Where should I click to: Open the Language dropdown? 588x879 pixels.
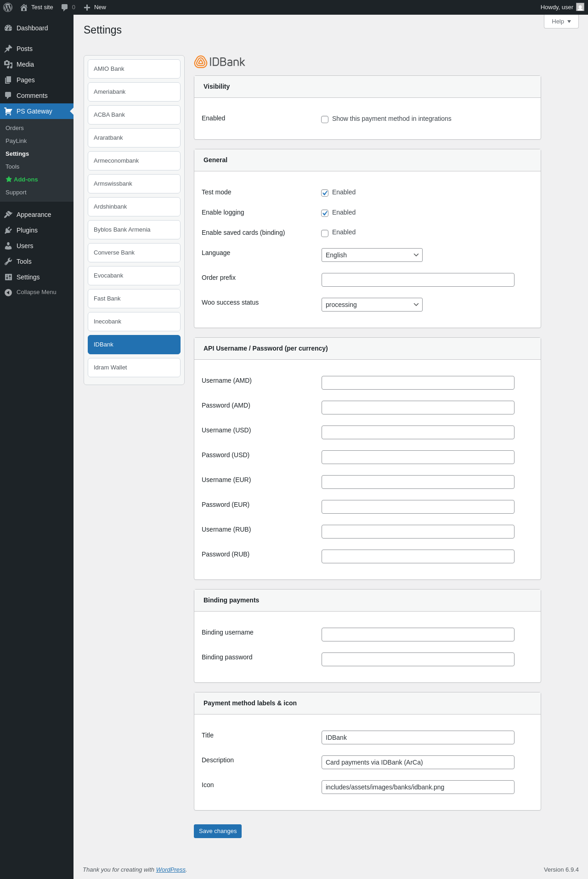(x=372, y=255)
